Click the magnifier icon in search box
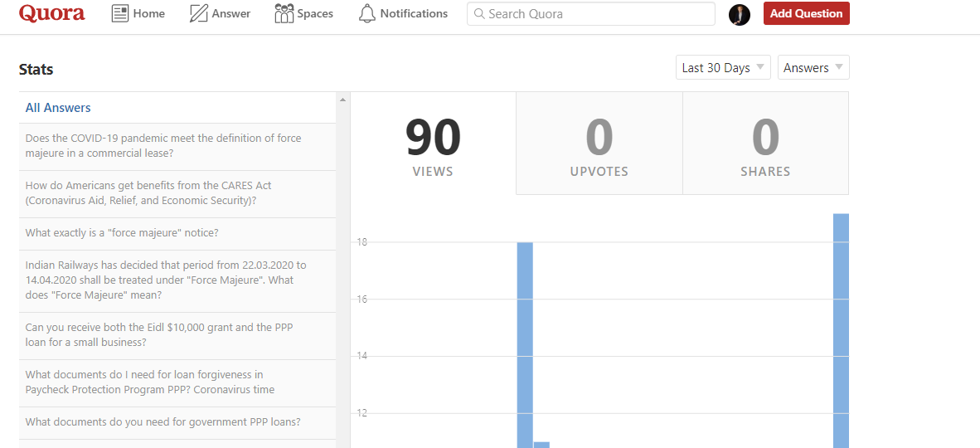 tap(479, 14)
